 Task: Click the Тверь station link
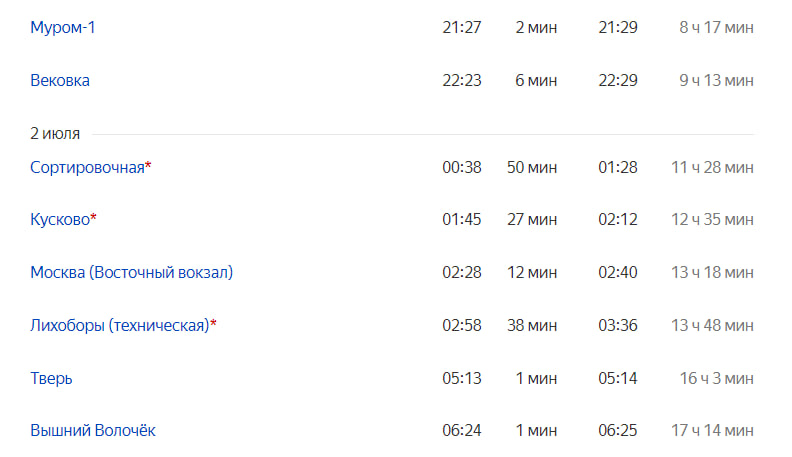click(x=52, y=378)
